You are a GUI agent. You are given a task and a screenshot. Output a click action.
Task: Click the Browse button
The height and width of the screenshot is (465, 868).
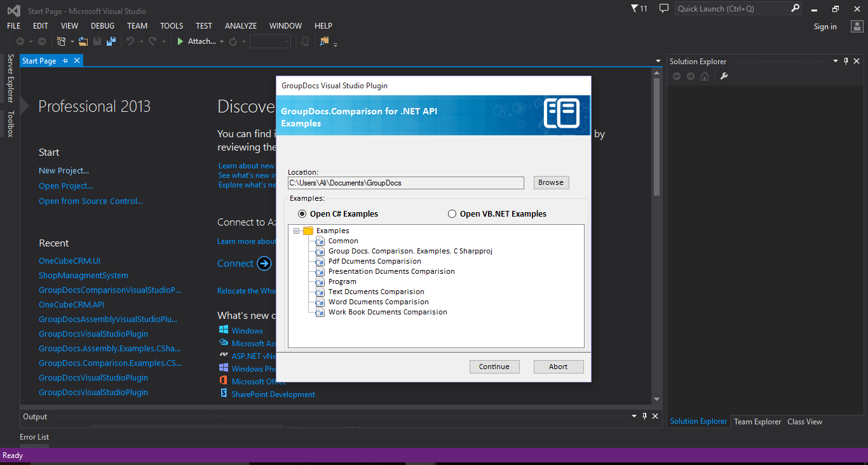coord(551,183)
